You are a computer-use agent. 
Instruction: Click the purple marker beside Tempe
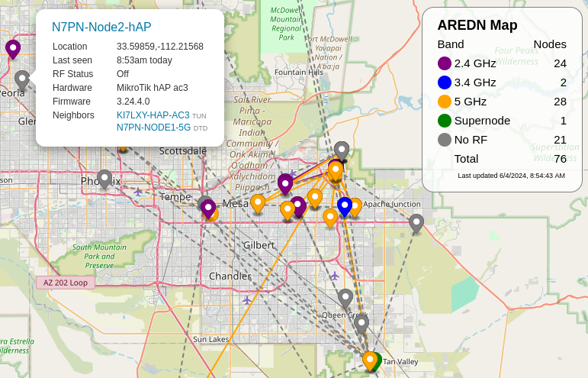(x=208, y=208)
